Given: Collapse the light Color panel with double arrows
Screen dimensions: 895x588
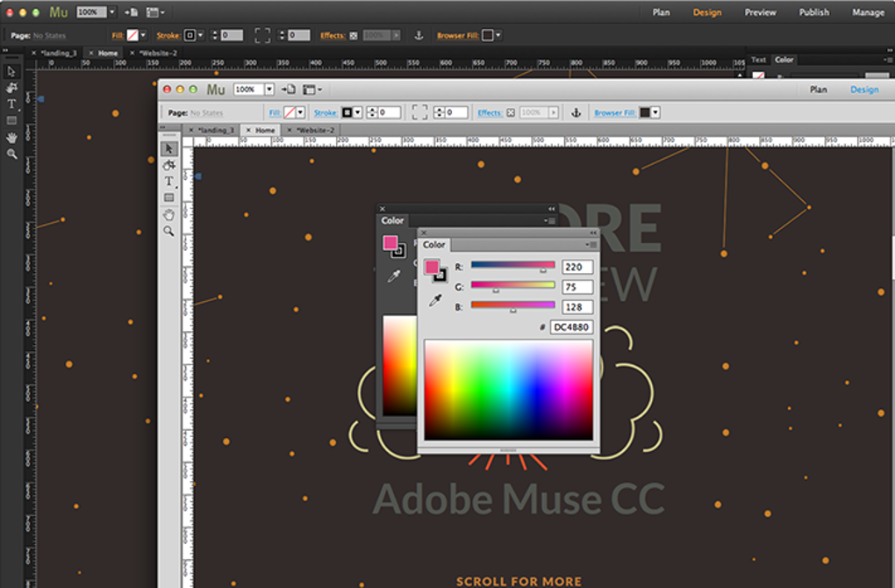Looking at the screenshot, I should [593, 233].
